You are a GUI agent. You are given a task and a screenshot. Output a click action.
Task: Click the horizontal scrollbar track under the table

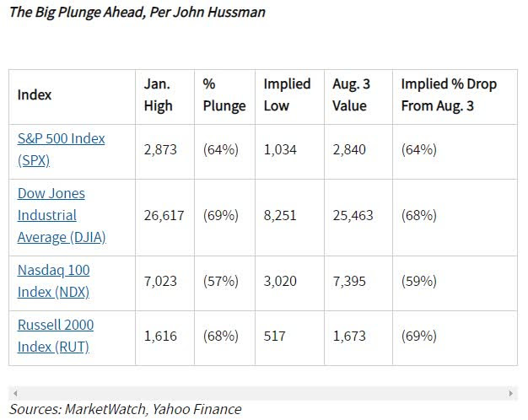(x=262, y=393)
